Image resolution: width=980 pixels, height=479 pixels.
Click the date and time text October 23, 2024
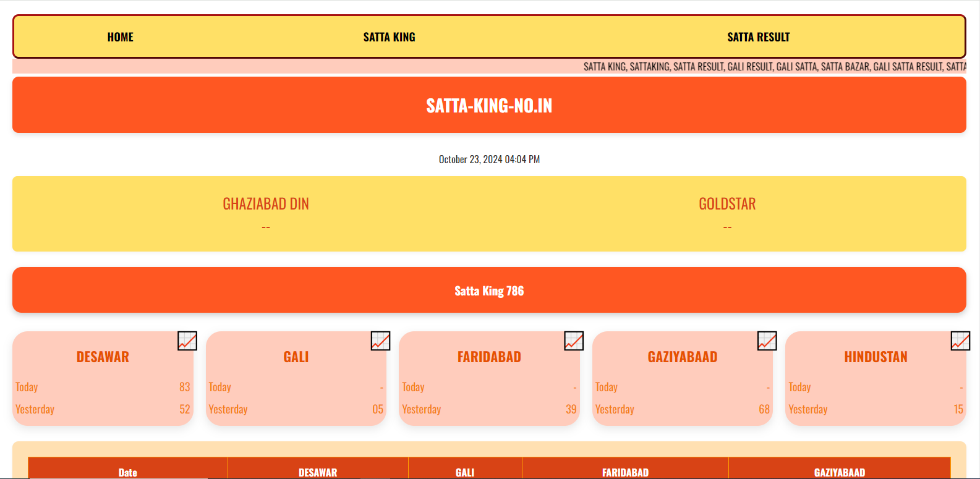(489, 159)
